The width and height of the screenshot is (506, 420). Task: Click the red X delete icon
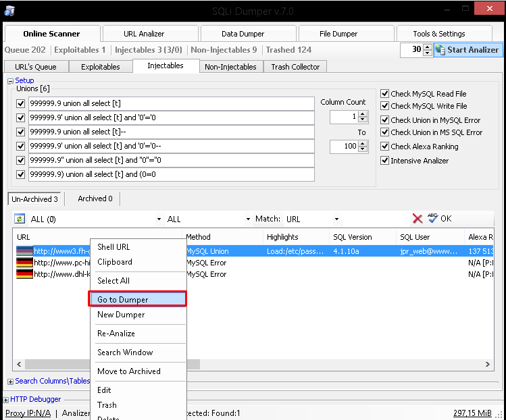[418, 219]
